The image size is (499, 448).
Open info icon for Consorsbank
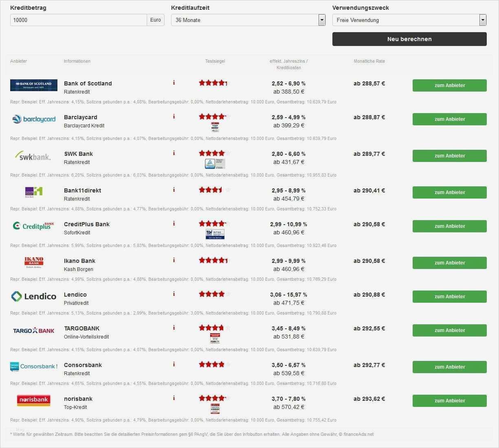174,364
